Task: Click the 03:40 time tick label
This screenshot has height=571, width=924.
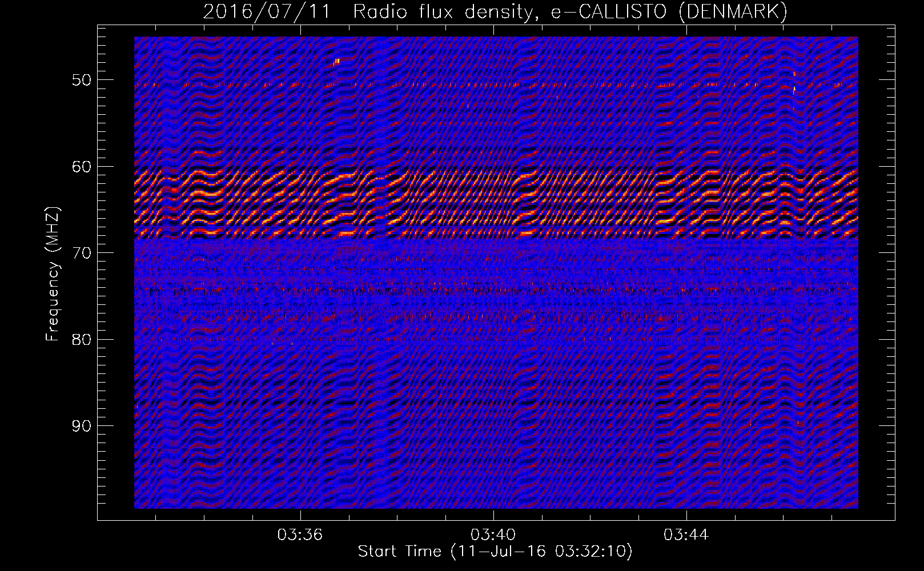Action: pyautogui.click(x=493, y=534)
